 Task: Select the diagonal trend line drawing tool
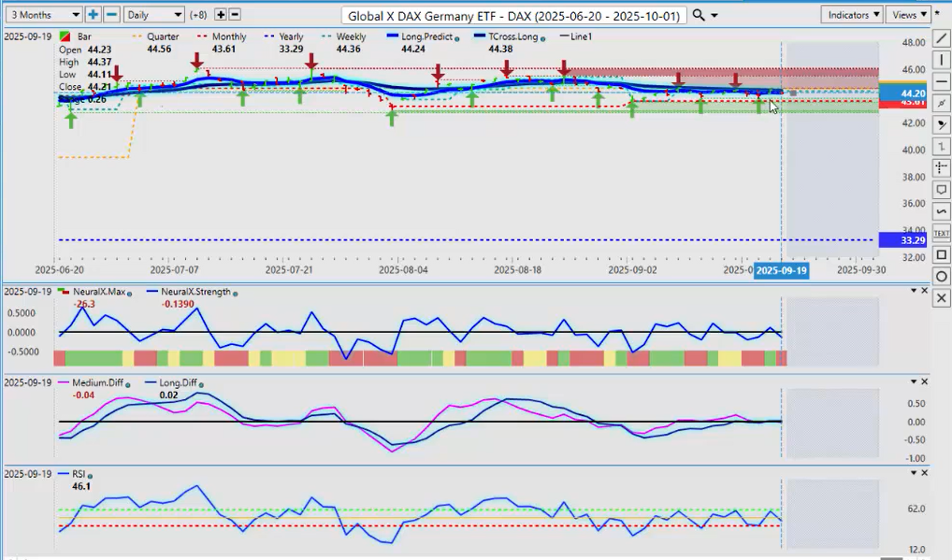(941, 38)
